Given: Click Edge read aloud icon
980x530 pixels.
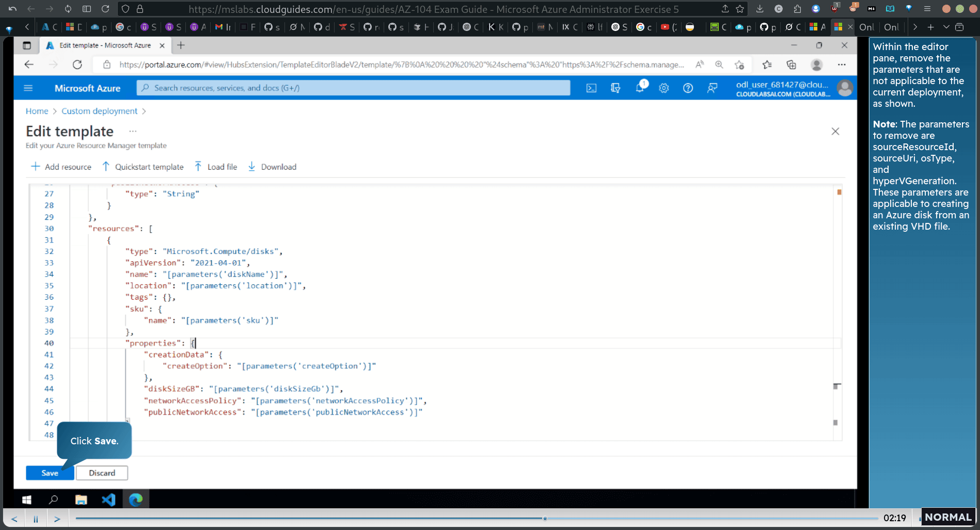Looking at the screenshot, I should click(700, 65).
